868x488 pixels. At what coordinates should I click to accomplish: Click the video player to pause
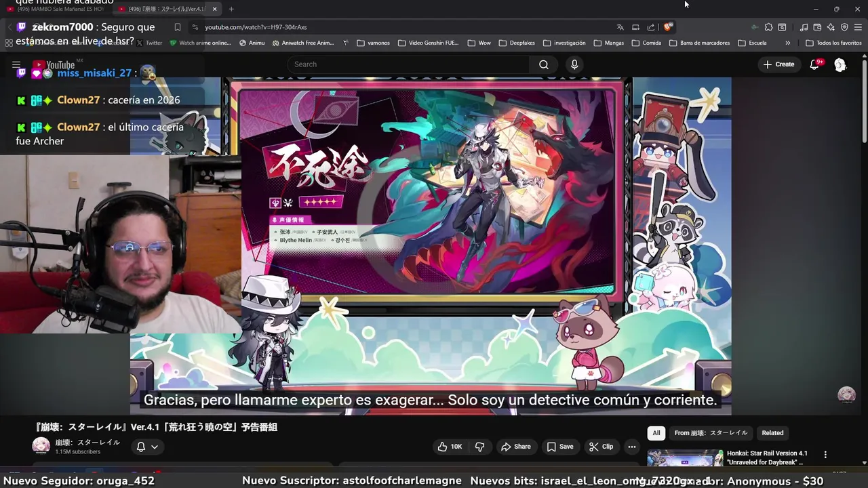[431, 246]
